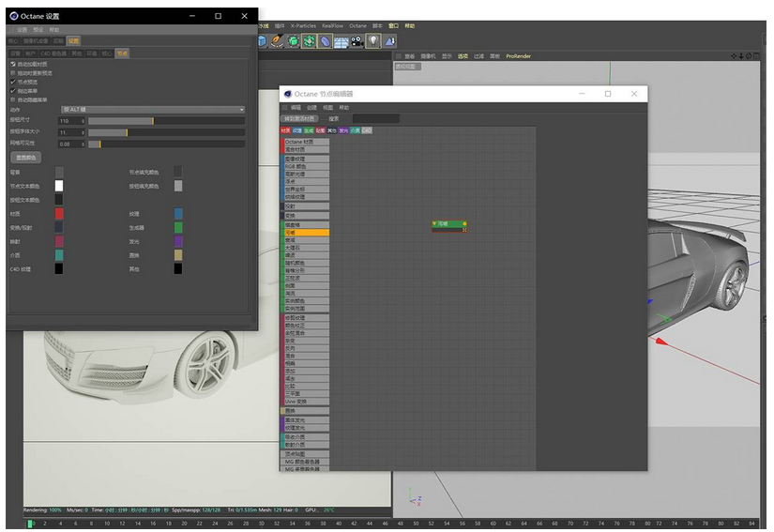Open the 动作 dropdown showing 按 ALT 键
Viewport: 774px width, 532px height.
click(153, 110)
